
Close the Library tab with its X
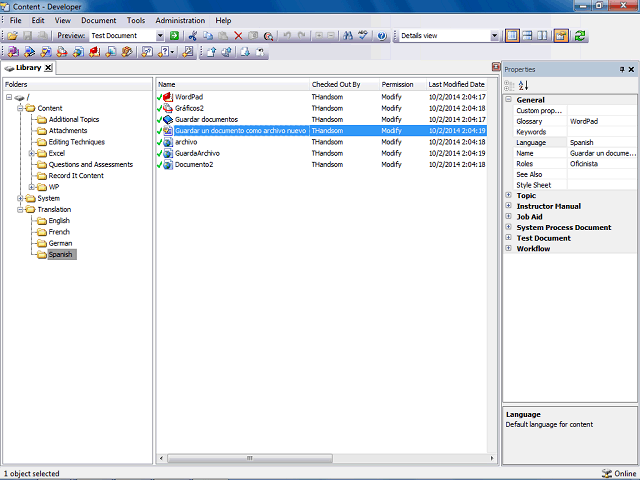pyautogui.click(x=48, y=68)
